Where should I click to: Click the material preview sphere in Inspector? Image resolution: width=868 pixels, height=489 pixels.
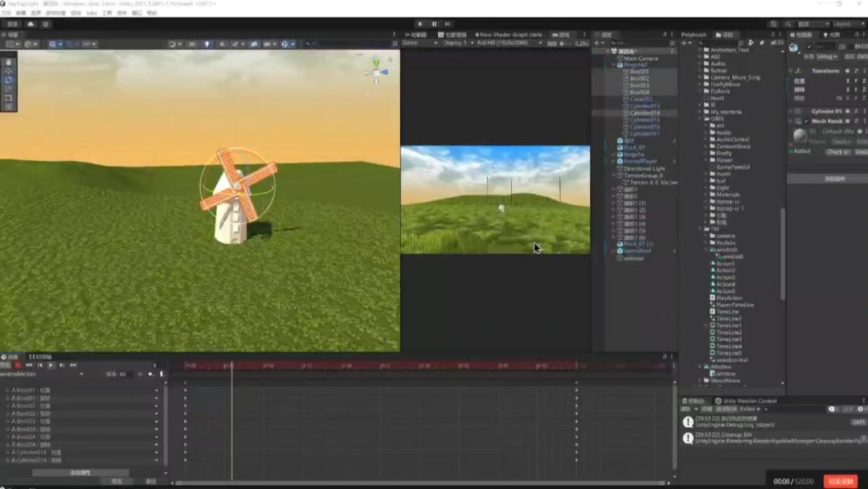[799, 135]
